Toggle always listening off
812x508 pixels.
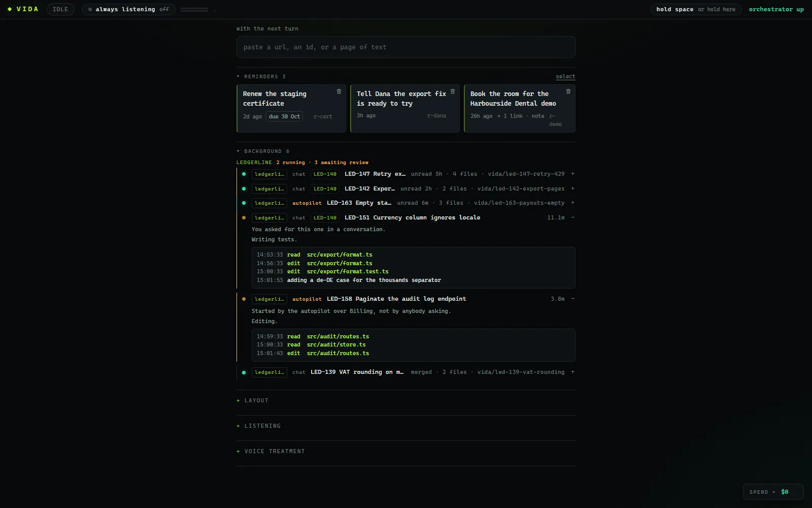128,9
